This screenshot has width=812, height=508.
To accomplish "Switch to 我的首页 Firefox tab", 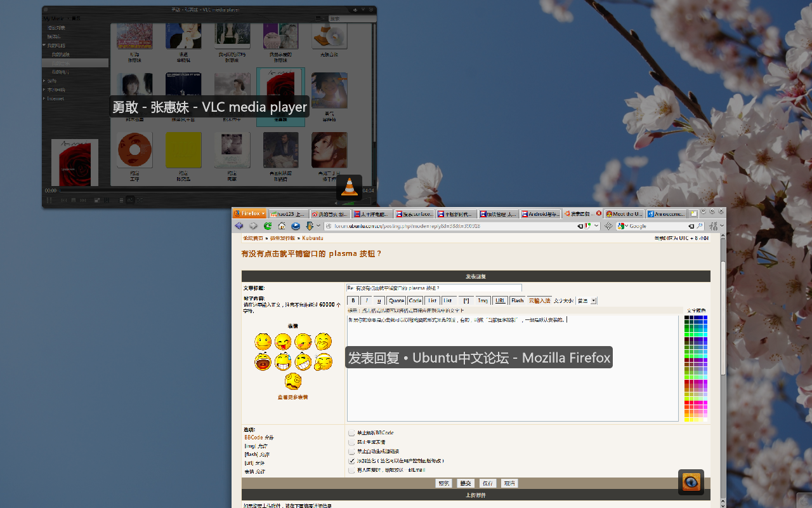I will pyautogui.click(x=331, y=214).
